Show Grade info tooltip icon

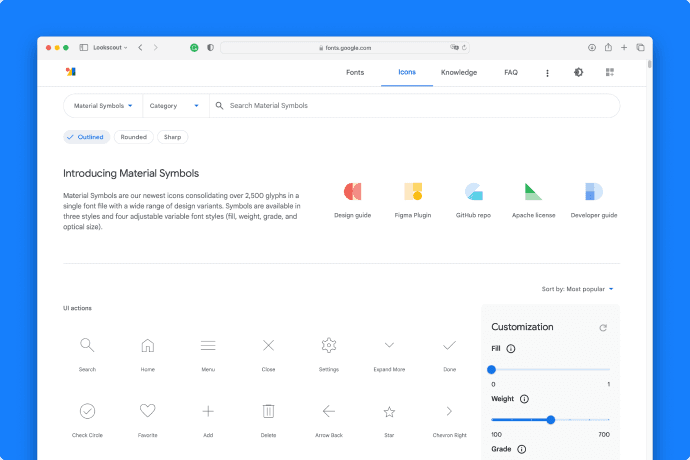(x=521, y=449)
